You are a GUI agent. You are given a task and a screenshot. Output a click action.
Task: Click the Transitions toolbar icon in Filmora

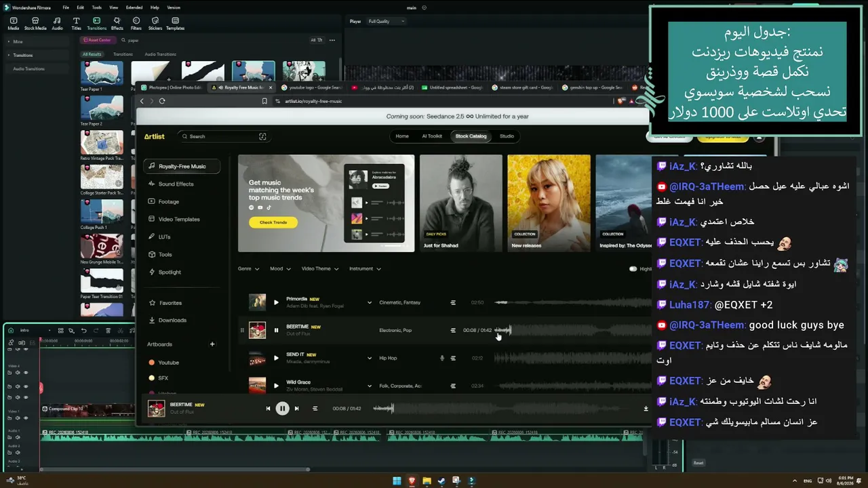(96, 24)
